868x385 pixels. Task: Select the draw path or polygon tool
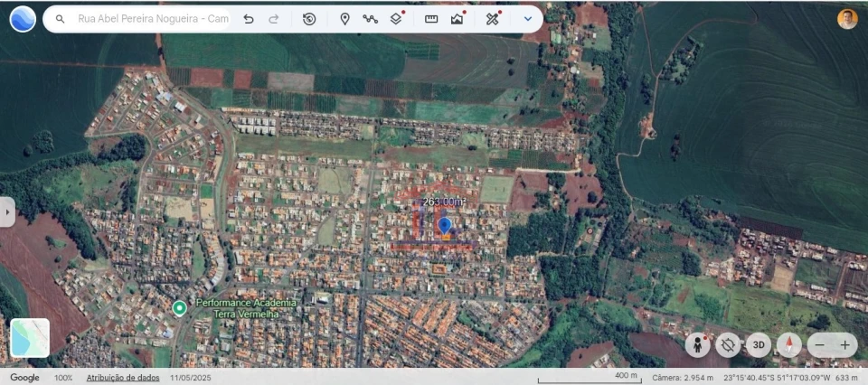tap(370, 19)
